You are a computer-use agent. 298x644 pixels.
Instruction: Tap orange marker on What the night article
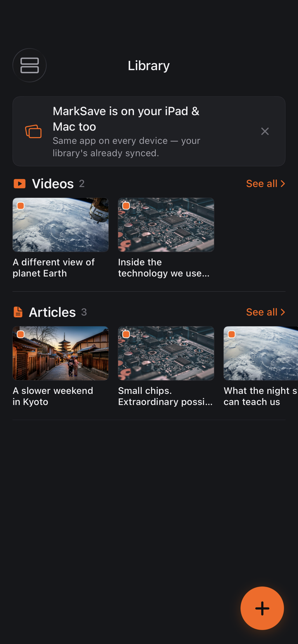[x=232, y=334]
